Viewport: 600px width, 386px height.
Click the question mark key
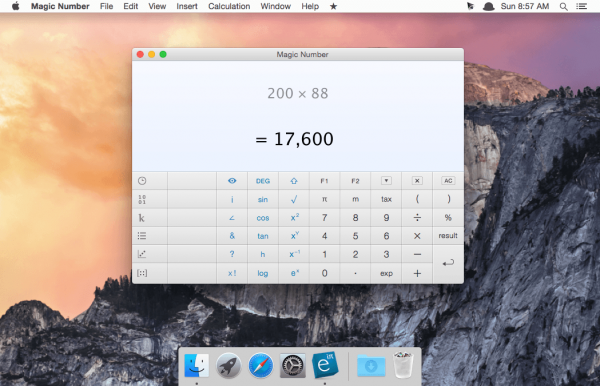click(x=232, y=254)
